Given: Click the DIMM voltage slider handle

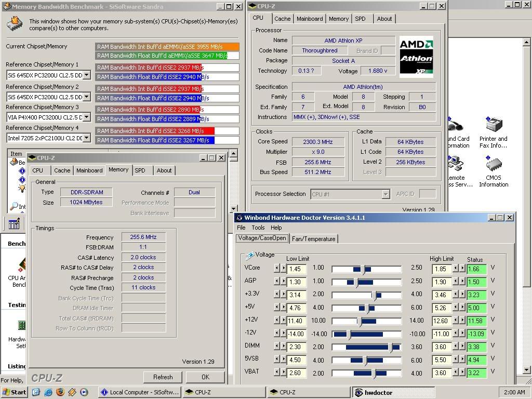Looking at the screenshot, I should [391, 347].
